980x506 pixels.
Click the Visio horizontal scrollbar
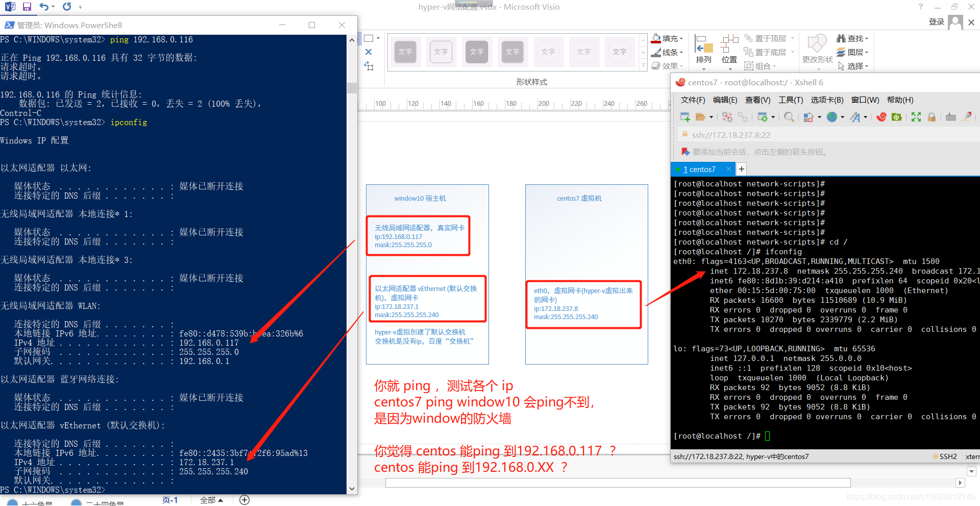tap(618, 483)
